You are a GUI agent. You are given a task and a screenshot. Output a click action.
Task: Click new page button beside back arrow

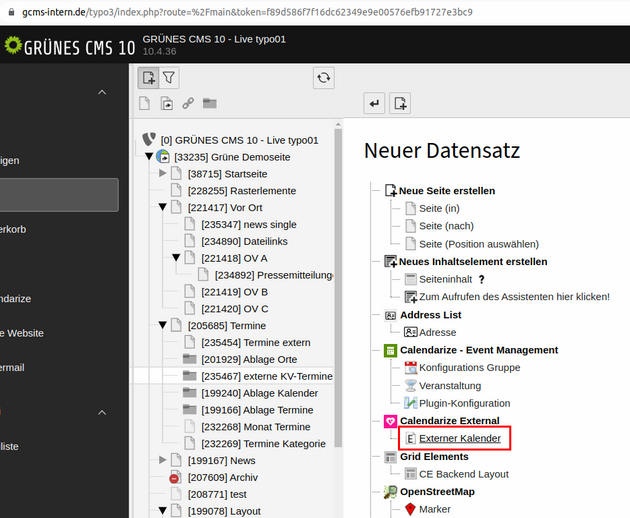(400, 103)
